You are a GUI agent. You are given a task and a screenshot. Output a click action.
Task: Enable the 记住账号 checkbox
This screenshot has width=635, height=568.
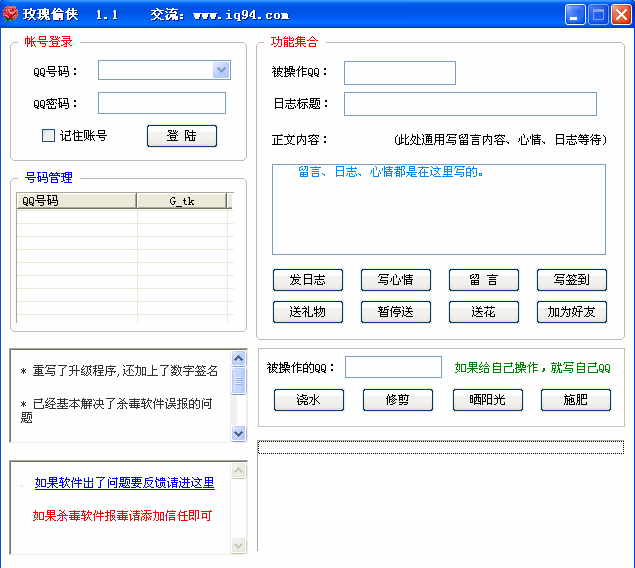click(x=48, y=136)
